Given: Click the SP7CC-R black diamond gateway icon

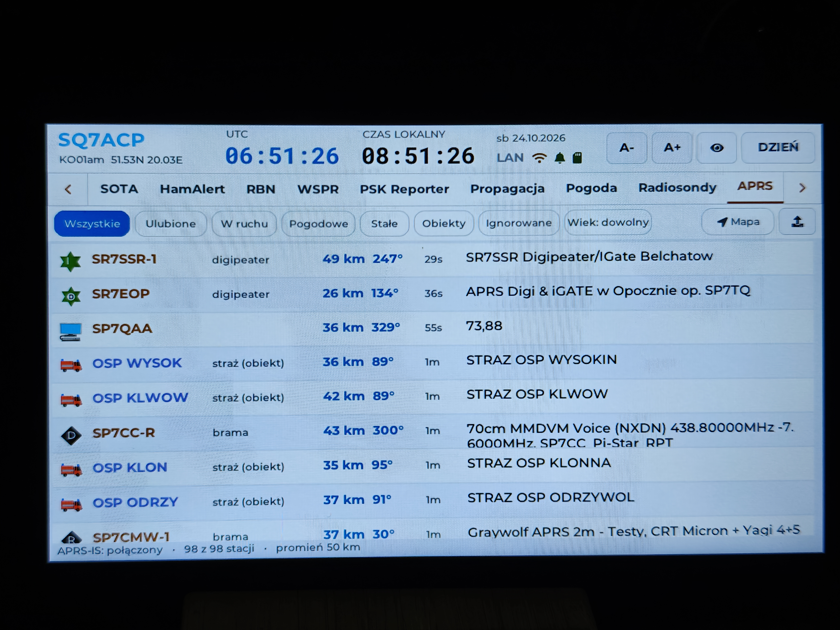Looking at the screenshot, I should (71, 435).
